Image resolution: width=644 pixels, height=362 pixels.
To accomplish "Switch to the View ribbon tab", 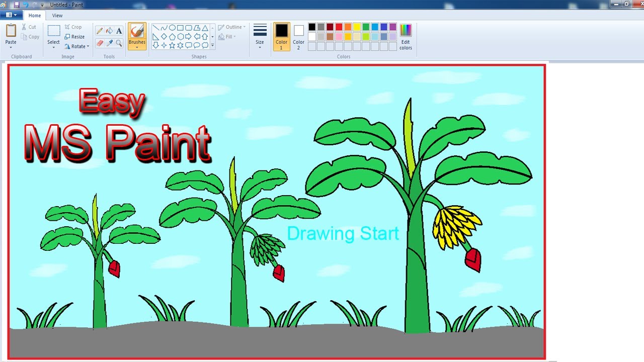I will [x=57, y=16].
